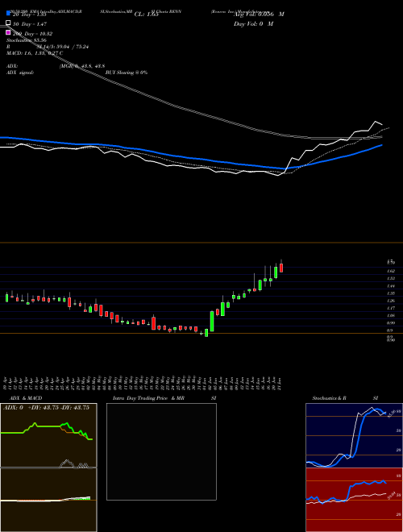Click the 'CL: 1.65' closing price text
The width and height of the screenshot is (403, 532).
coord(147,15)
